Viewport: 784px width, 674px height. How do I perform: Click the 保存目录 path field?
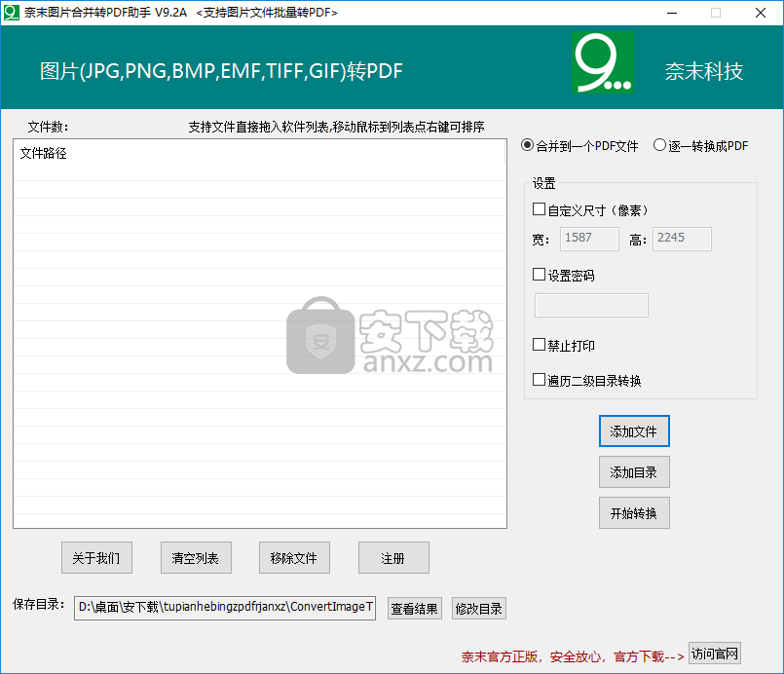(x=225, y=608)
